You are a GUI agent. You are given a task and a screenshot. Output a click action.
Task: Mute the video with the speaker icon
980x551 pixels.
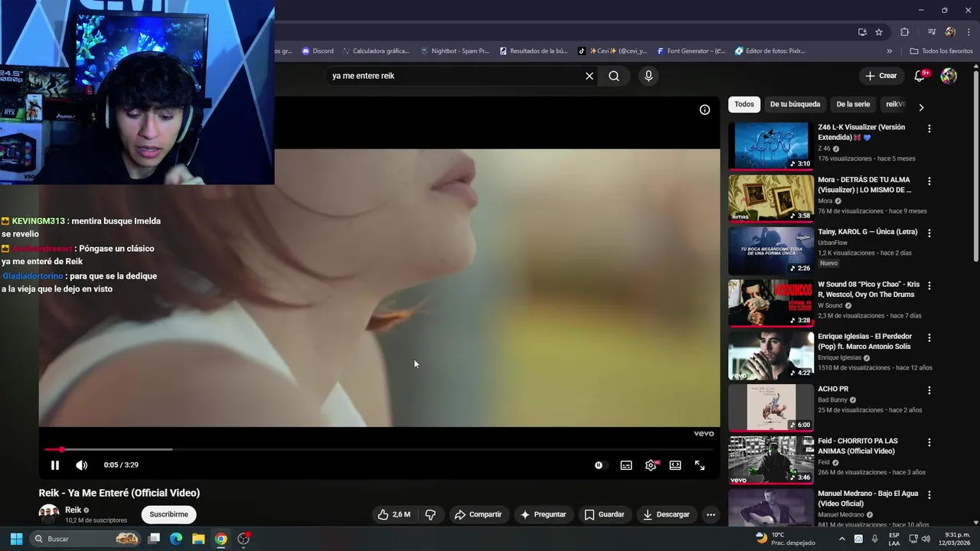point(82,465)
